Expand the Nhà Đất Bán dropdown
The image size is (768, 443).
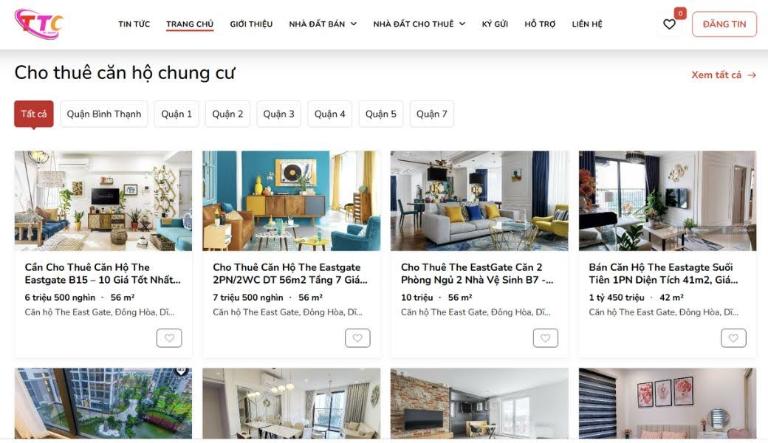coord(323,24)
